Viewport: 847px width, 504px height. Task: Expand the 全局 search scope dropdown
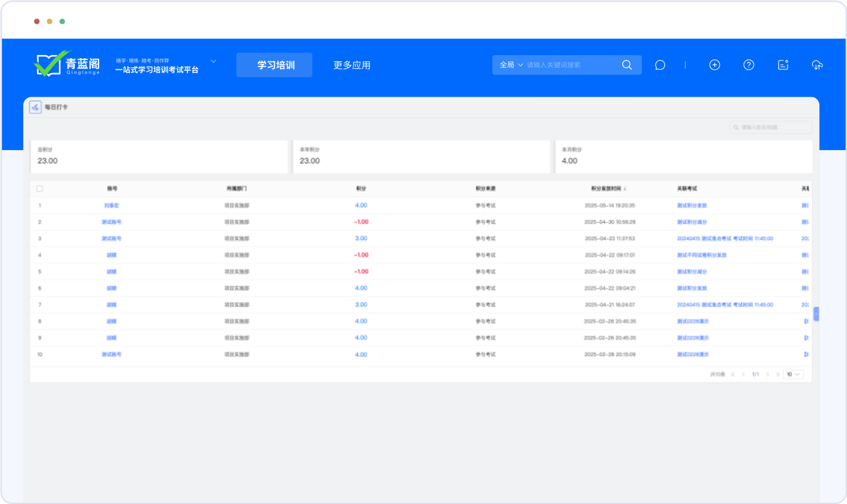pyautogui.click(x=511, y=65)
